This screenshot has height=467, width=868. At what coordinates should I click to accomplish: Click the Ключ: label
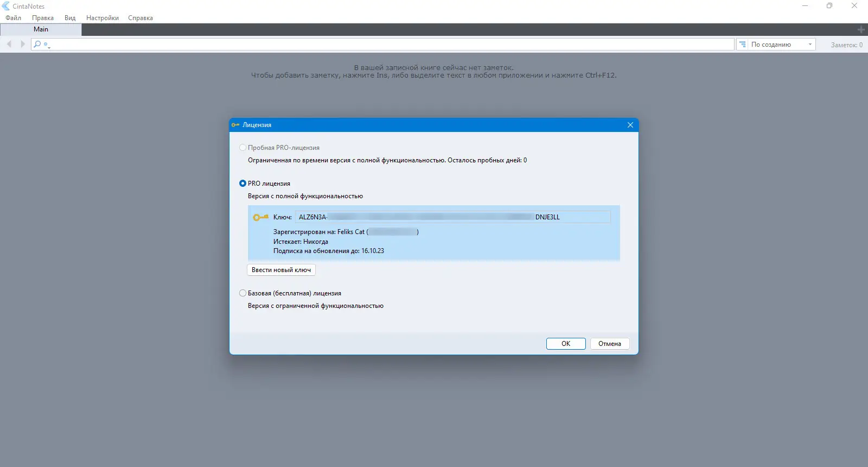coord(283,217)
